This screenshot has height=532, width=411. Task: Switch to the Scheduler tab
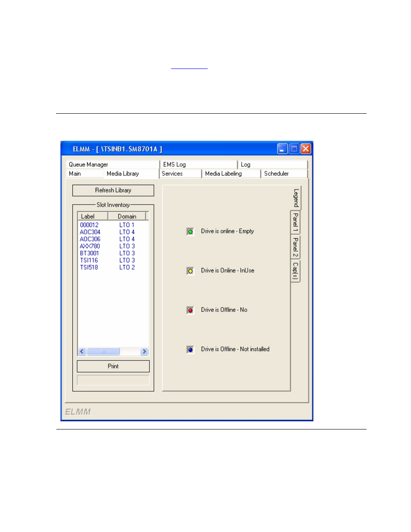coord(284,174)
